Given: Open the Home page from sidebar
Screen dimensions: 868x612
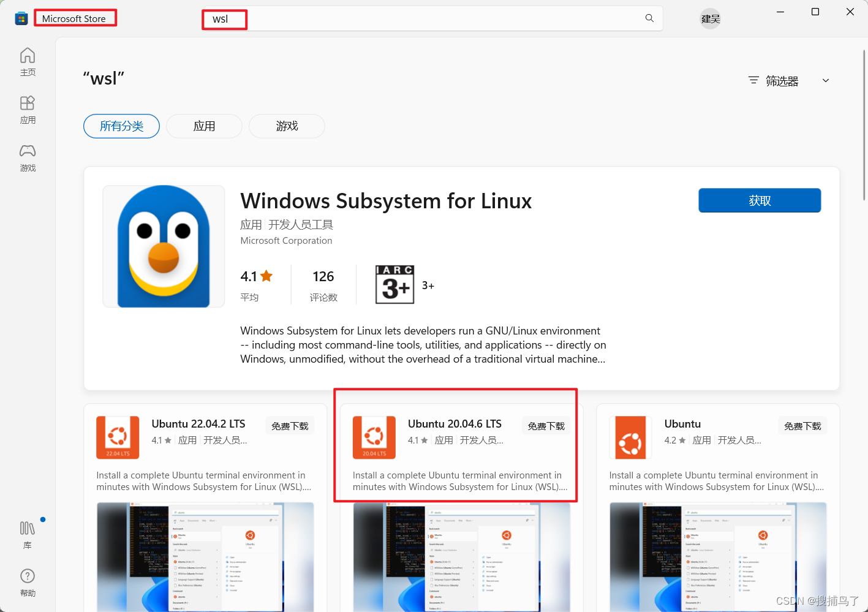Looking at the screenshot, I should click(x=28, y=62).
